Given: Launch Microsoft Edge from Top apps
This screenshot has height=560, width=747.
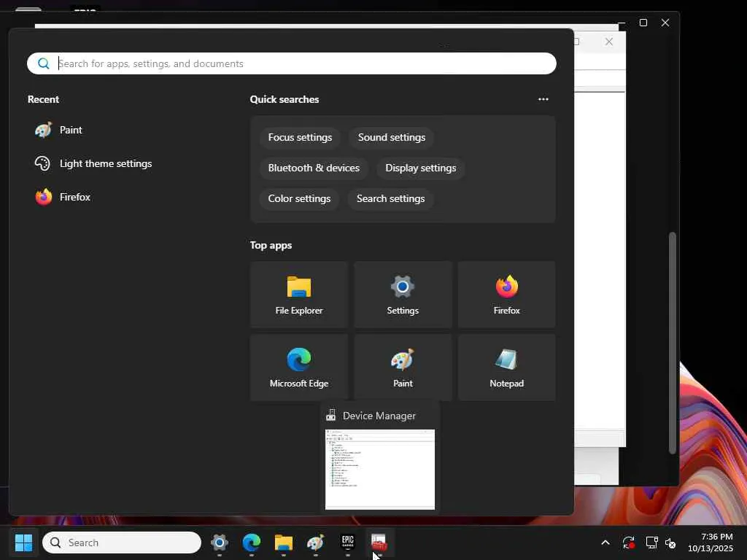Looking at the screenshot, I should (298, 367).
